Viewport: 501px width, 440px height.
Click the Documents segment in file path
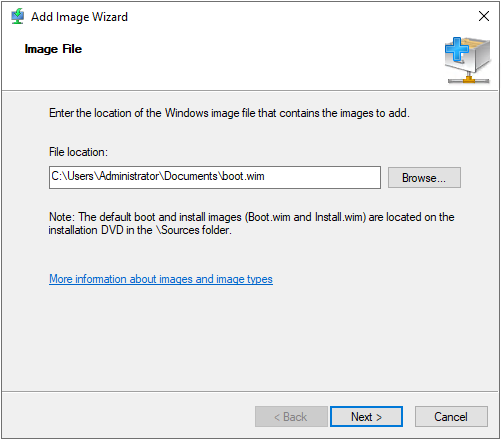coord(191,176)
